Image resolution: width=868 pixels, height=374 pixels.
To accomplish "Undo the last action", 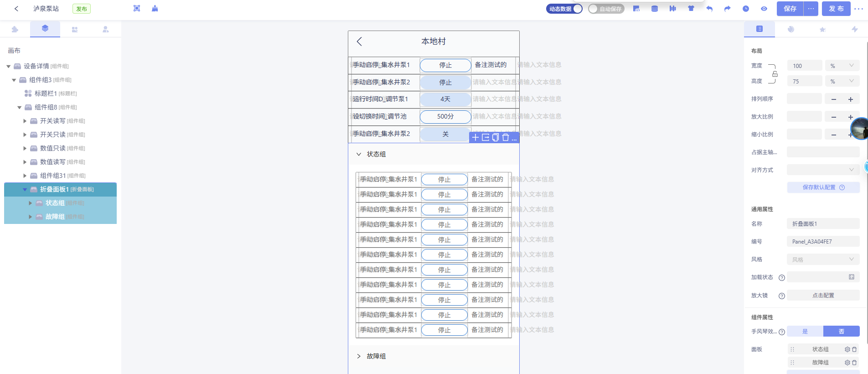I will [709, 9].
